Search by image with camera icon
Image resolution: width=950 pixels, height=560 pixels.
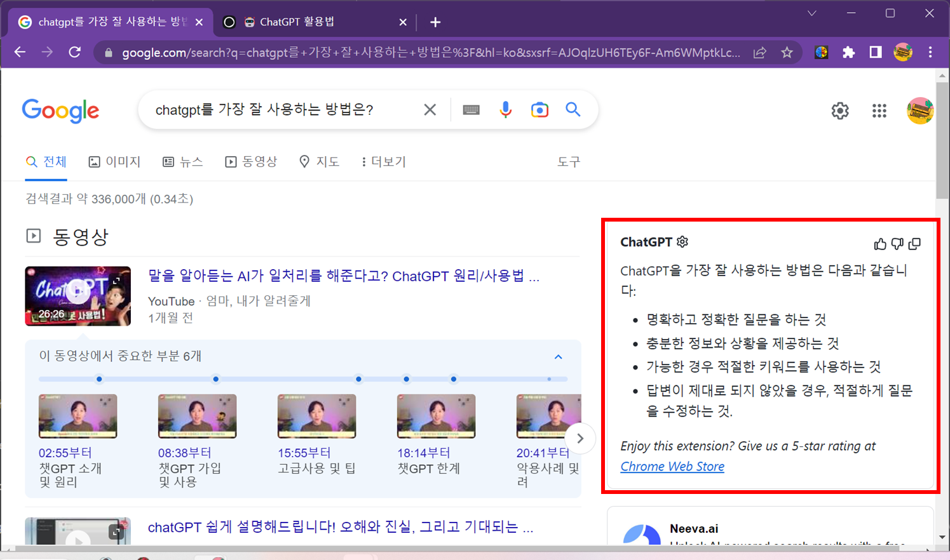[x=539, y=110]
